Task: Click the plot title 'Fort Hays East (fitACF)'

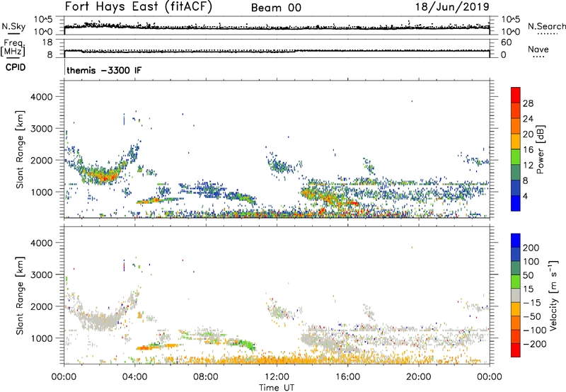Action: pyautogui.click(x=139, y=7)
